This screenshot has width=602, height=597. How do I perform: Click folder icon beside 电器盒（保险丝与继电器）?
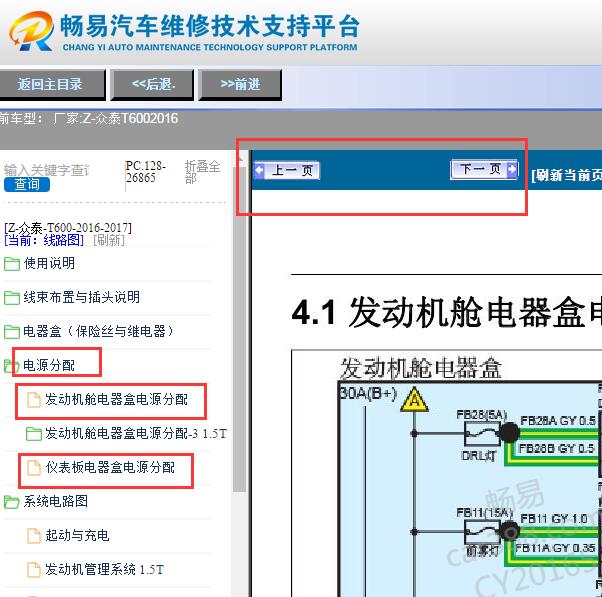pyautogui.click(x=12, y=332)
